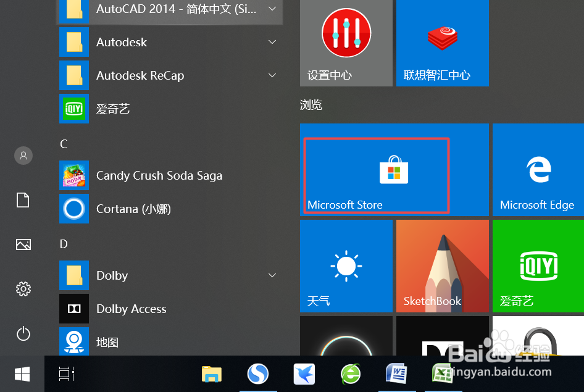Open the 设置中心 tile

pos(346,43)
